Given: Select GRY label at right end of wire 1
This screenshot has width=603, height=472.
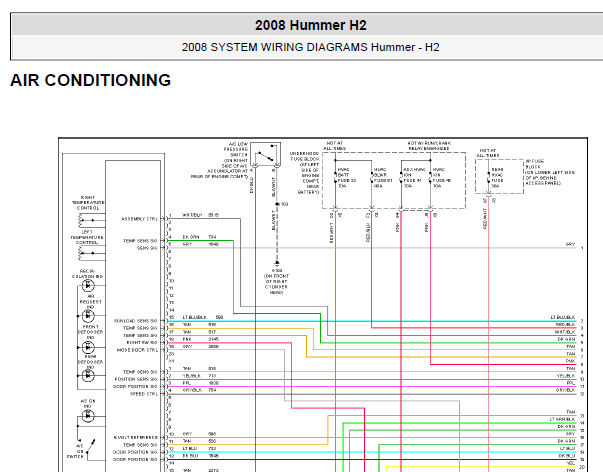Looking at the screenshot, I should [570, 245].
